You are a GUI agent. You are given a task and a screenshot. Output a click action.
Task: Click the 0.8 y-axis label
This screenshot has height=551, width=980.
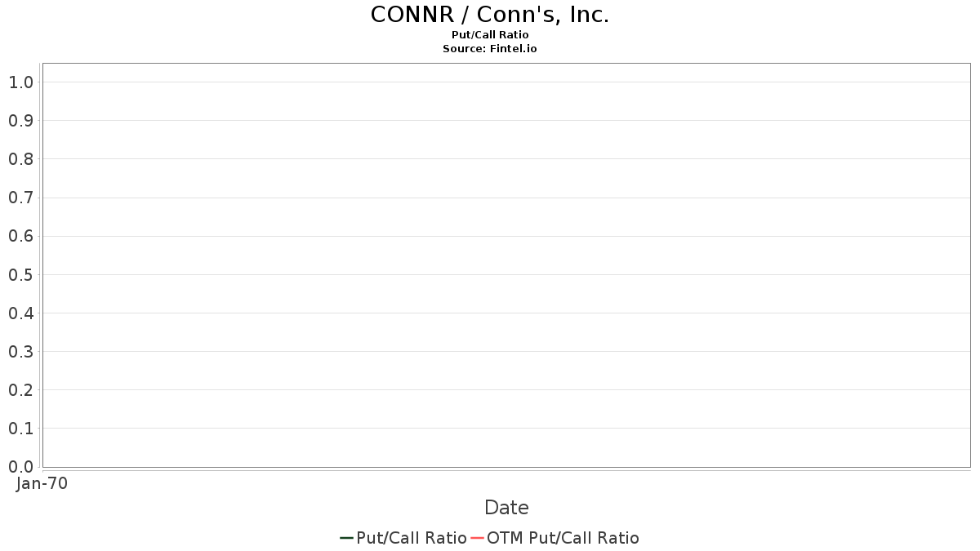(21, 159)
